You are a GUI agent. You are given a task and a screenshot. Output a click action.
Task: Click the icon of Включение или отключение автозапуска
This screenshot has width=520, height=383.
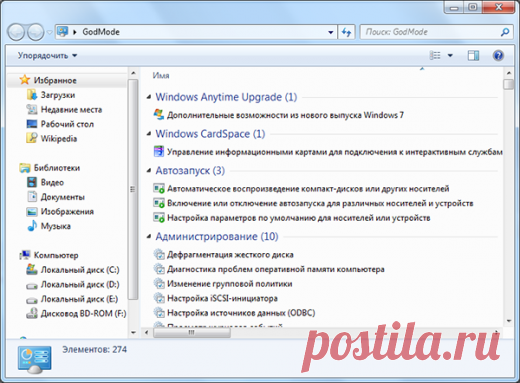(x=159, y=203)
